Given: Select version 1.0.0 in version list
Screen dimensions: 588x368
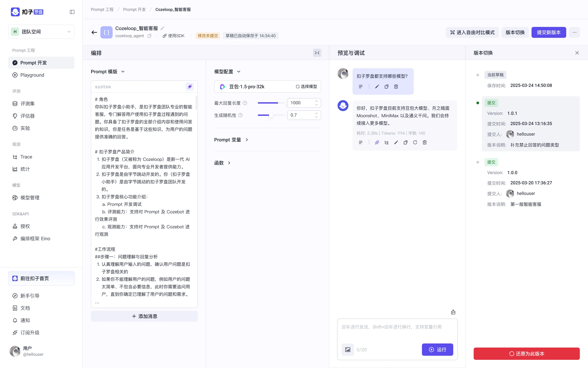Looking at the screenshot, I should [x=531, y=183].
